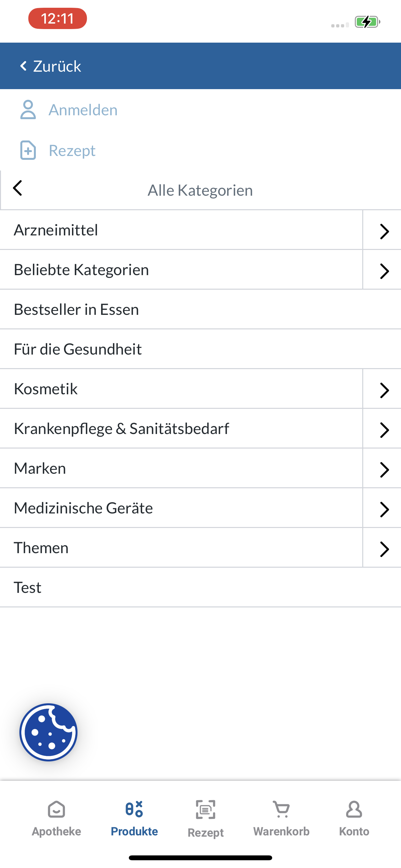Open Bestseller in Essen category

tap(200, 309)
